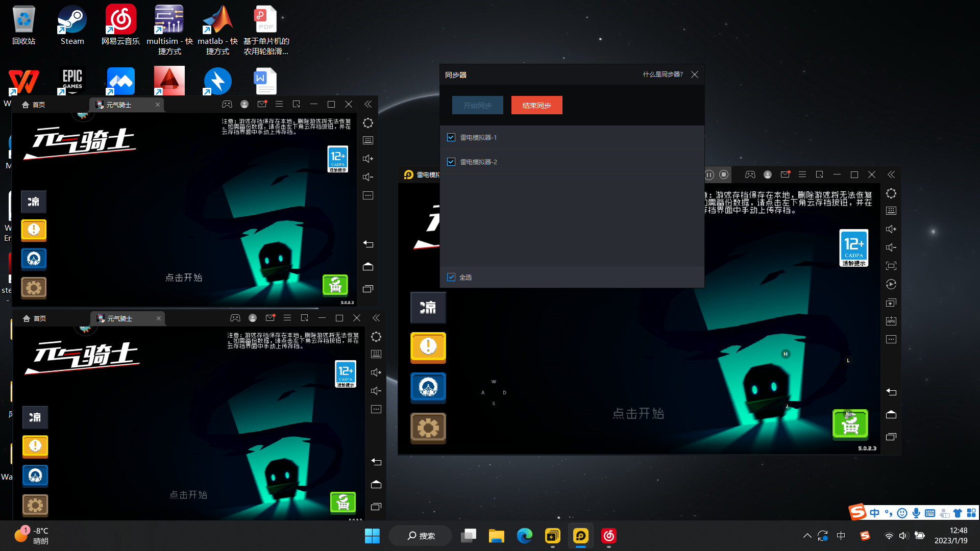Take screenshot in right emulator sidebar
Viewport: 980px width, 551px height.
coord(891,266)
